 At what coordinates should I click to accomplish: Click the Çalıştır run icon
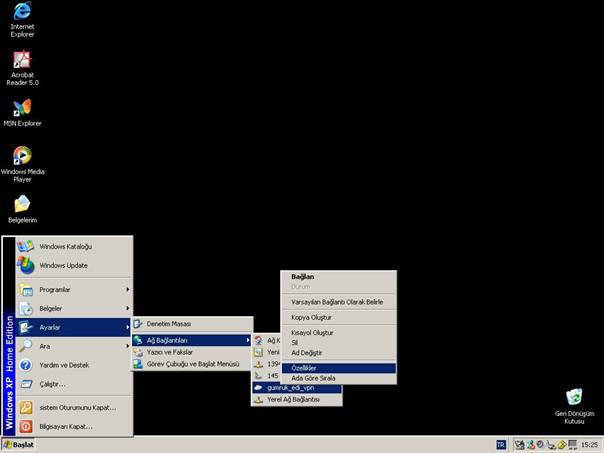(x=26, y=384)
